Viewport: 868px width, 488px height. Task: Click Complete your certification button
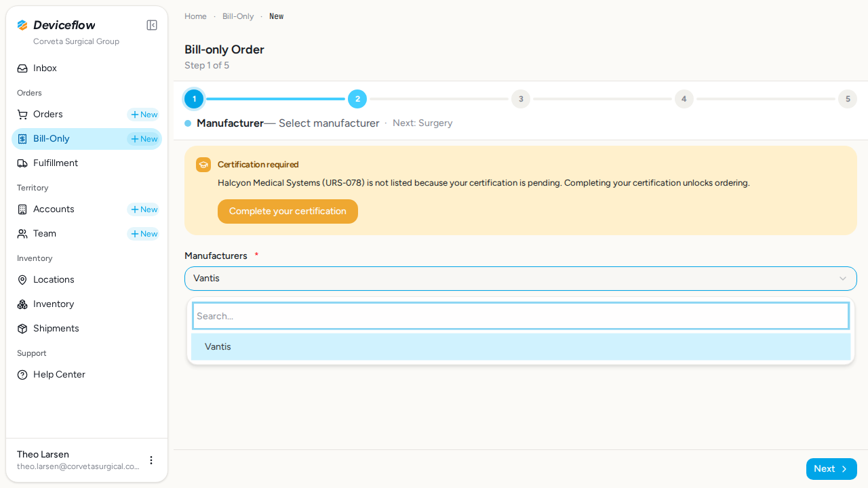(288, 211)
